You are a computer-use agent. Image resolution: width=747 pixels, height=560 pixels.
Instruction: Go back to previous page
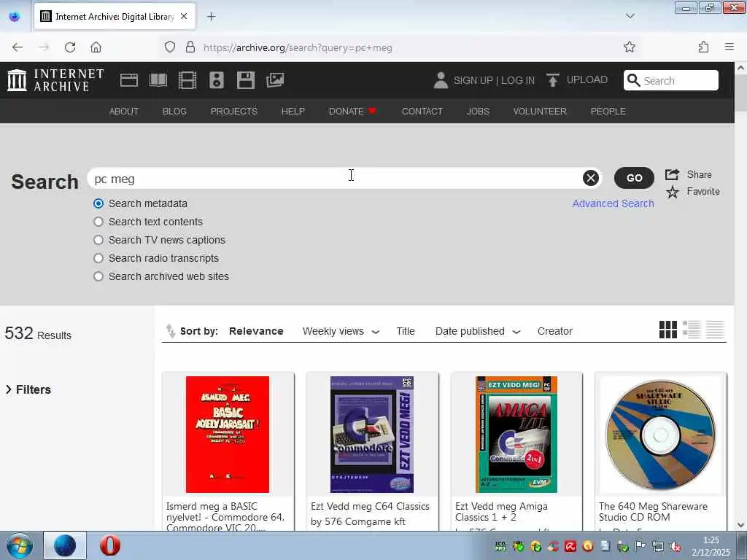[x=18, y=47]
